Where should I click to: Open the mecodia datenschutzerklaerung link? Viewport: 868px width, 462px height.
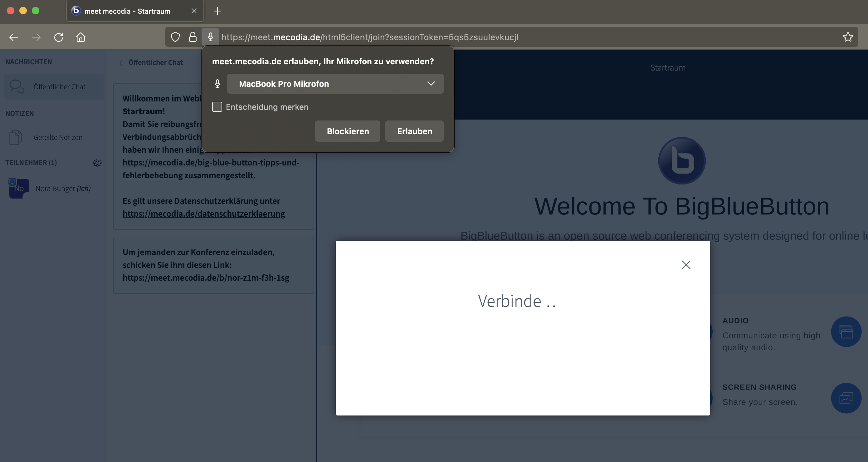pyautogui.click(x=203, y=214)
